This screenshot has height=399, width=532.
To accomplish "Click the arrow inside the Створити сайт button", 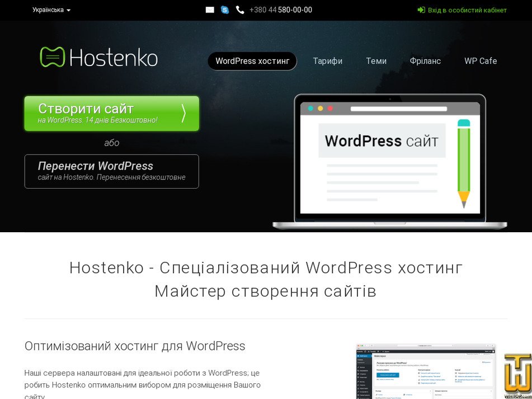I will (184, 112).
